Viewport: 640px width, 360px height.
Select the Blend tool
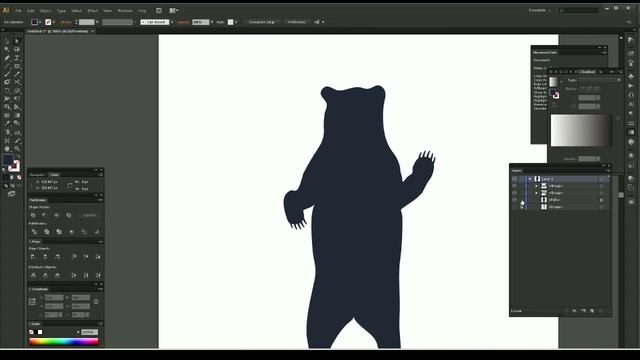click(17, 124)
